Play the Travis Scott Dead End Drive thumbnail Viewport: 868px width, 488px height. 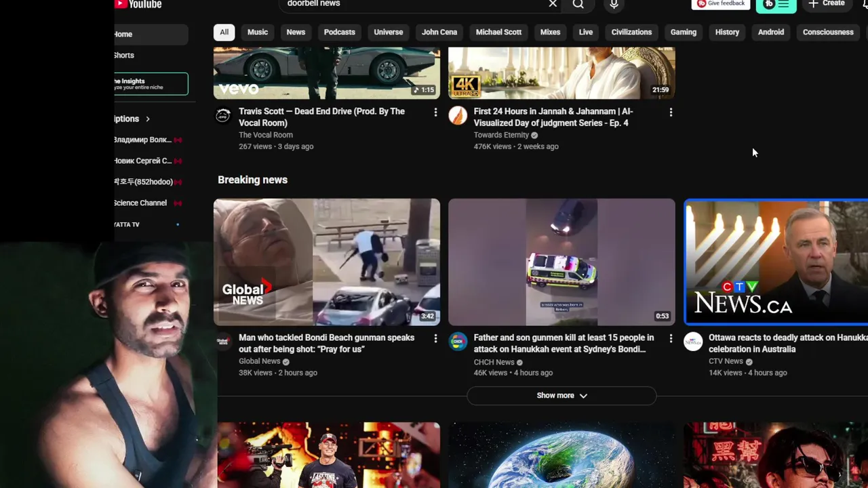point(327,73)
